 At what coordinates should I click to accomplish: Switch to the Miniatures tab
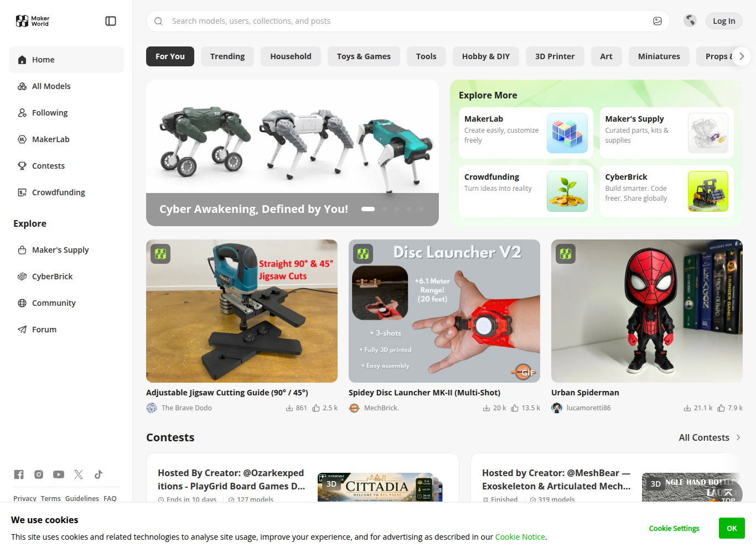point(659,56)
